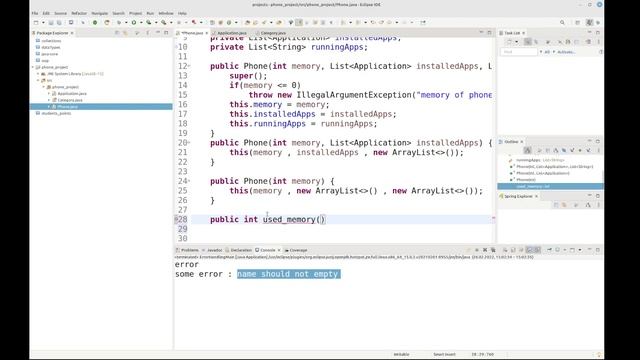The height and width of the screenshot is (360, 640).
Task: Close the Phone.java editor tab
Action: click(x=207, y=33)
